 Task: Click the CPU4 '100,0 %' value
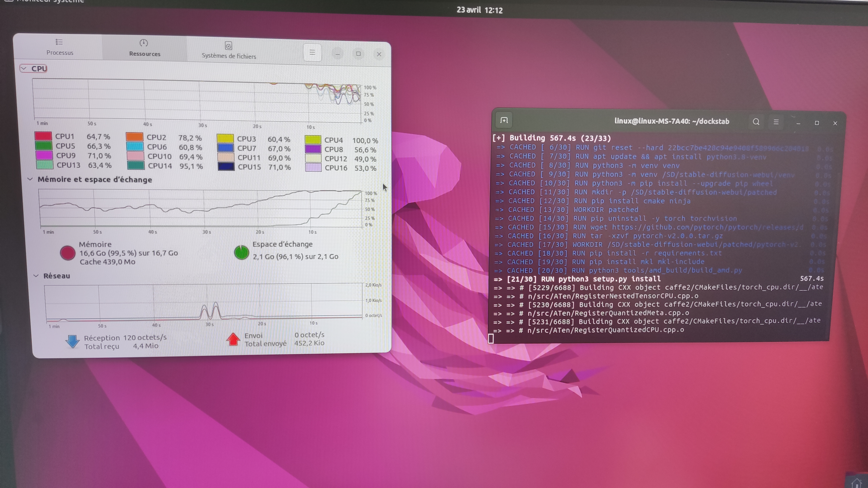pyautogui.click(x=365, y=141)
